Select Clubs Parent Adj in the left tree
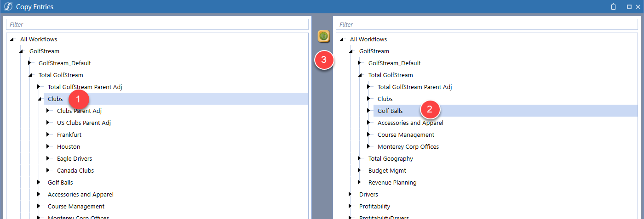644x219 pixels. [79, 111]
